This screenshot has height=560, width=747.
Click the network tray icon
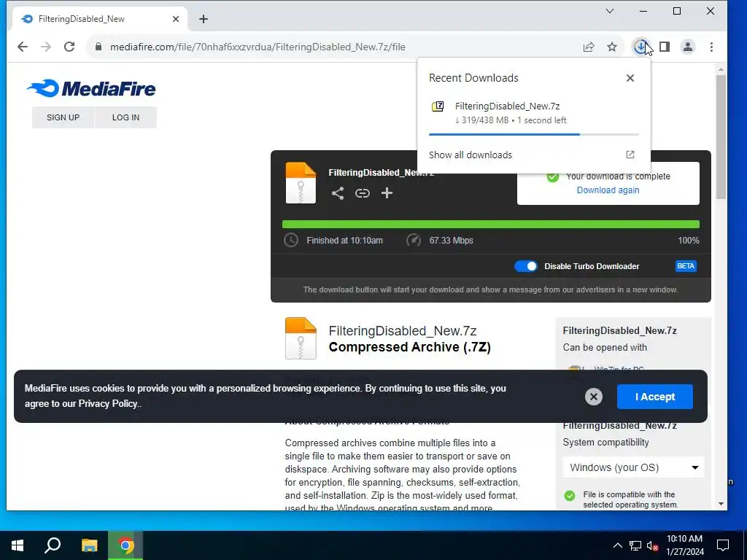point(635,545)
